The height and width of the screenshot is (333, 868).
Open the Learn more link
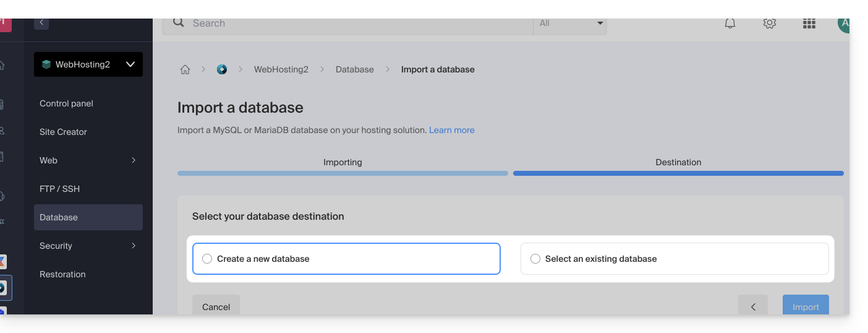[x=451, y=130]
